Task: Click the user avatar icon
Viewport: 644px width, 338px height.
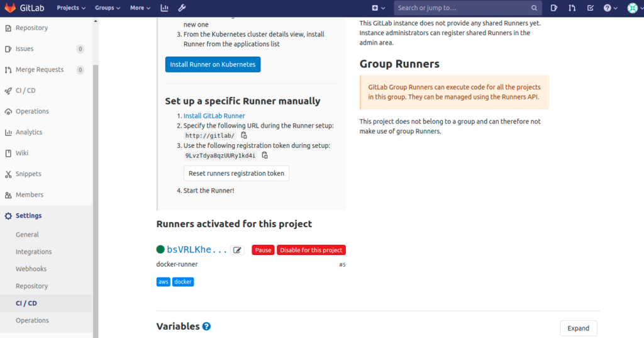Action: point(633,8)
